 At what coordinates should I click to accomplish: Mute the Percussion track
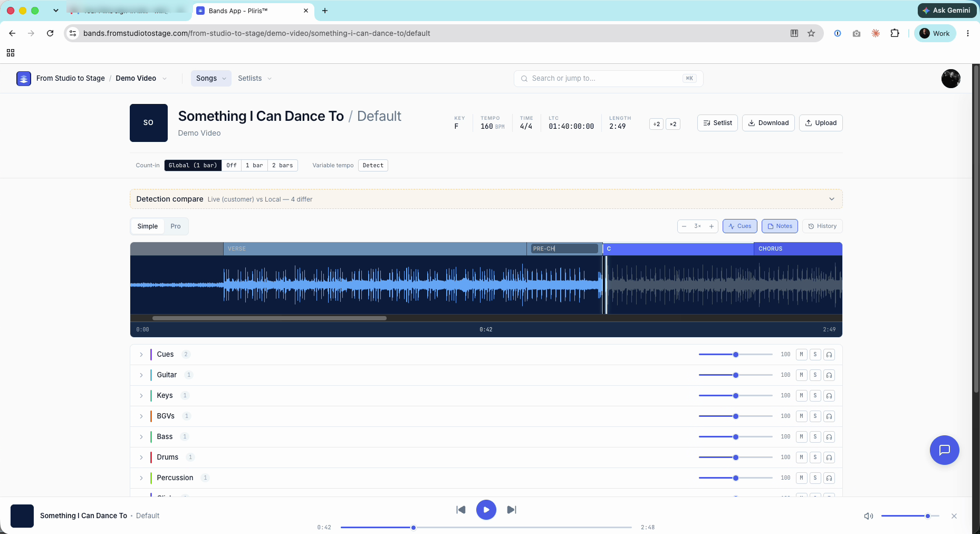[x=802, y=478]
